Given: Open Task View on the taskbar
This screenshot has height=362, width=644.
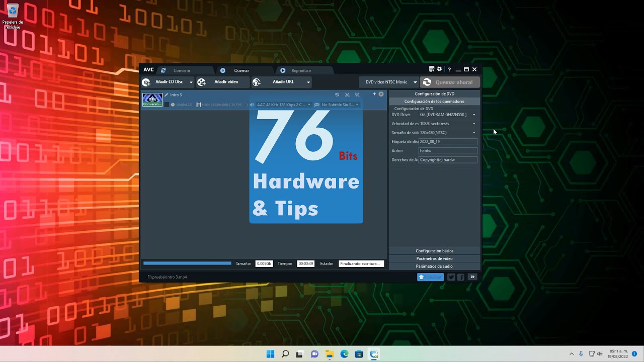Looking at the screenshot, I should click(x=300, y=354).
